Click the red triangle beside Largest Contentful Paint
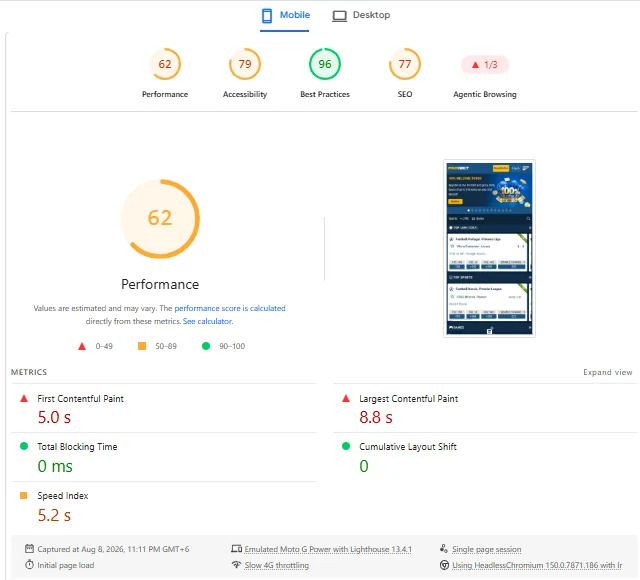This screenshot has width=640, height=580. (346, 398)
